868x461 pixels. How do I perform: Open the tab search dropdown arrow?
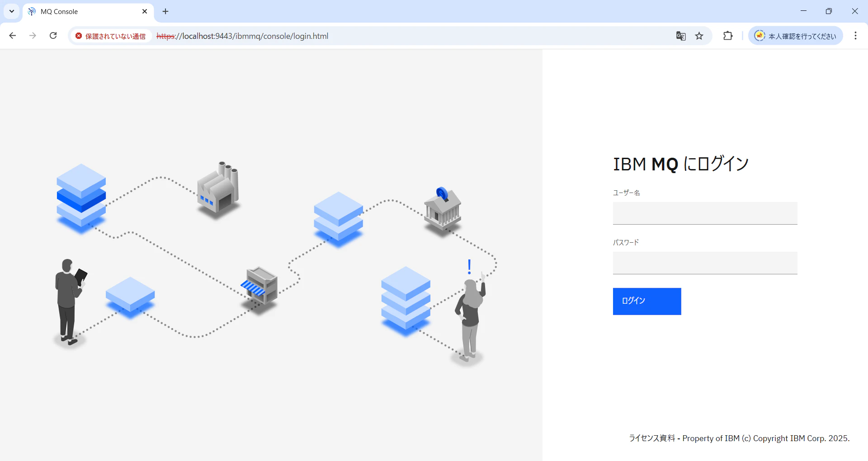(x=12, y=11)
